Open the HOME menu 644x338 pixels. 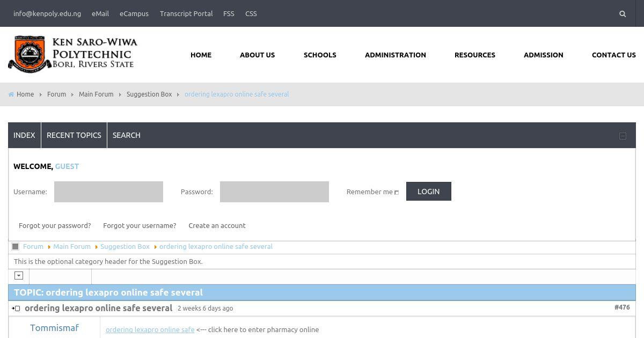point(201,55)
